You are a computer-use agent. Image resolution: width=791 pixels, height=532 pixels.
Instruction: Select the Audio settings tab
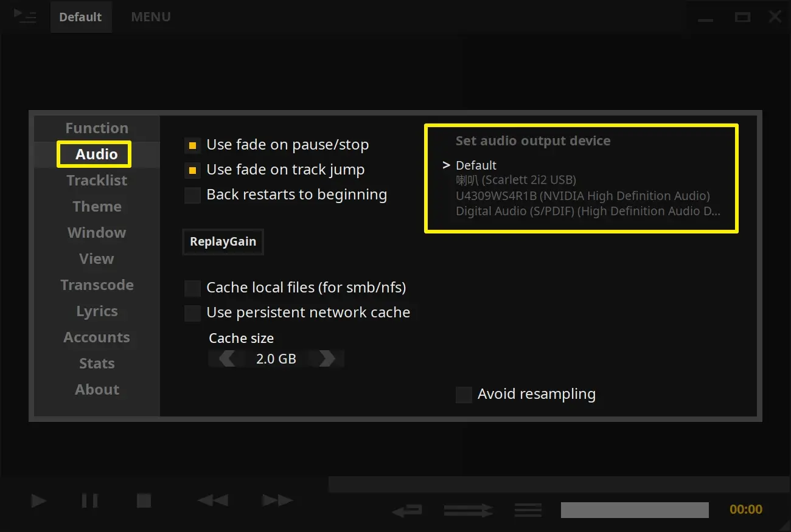point(97,154)
